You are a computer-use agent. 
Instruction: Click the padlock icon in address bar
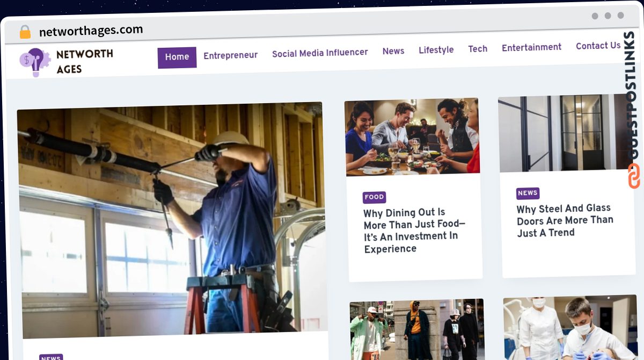coord(25,32)
